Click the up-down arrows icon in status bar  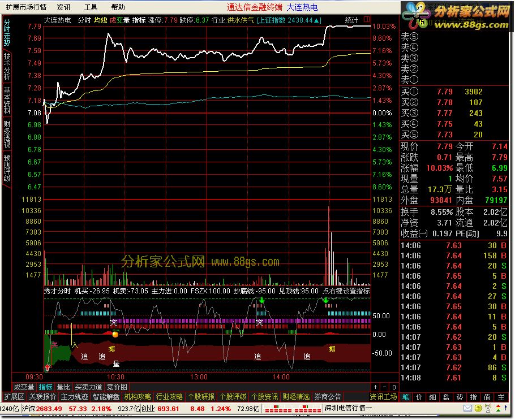(x=498, y=408)
